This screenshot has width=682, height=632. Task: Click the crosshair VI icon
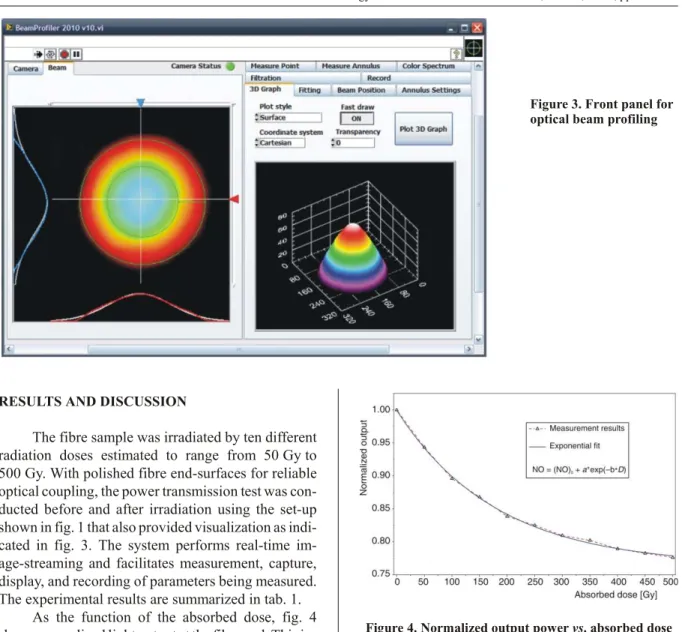pyautogui.click(x=474, y=48)
